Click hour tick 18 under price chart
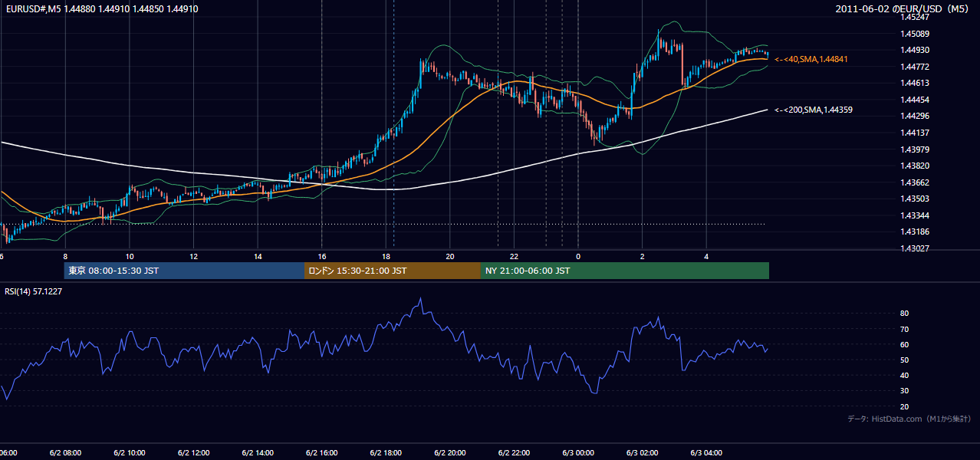The image size is (980, 460). pos(386,256)
